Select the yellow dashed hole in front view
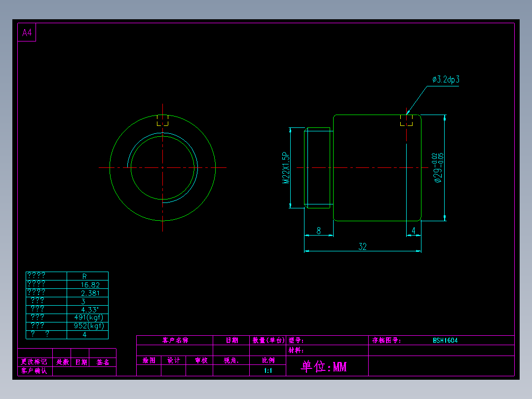This screenshot has width=532, height=399. pyautogui.click(x=162, y=120)
